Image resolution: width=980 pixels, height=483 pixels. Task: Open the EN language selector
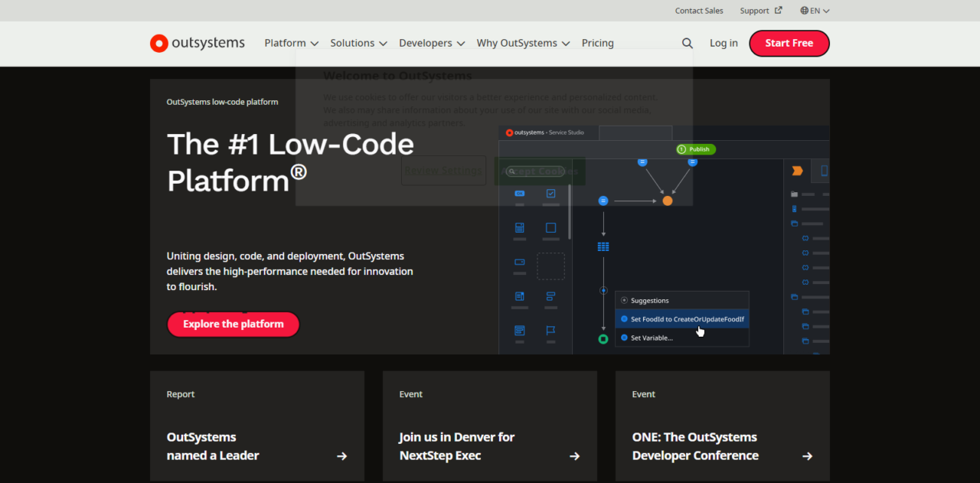coord(815,11)
